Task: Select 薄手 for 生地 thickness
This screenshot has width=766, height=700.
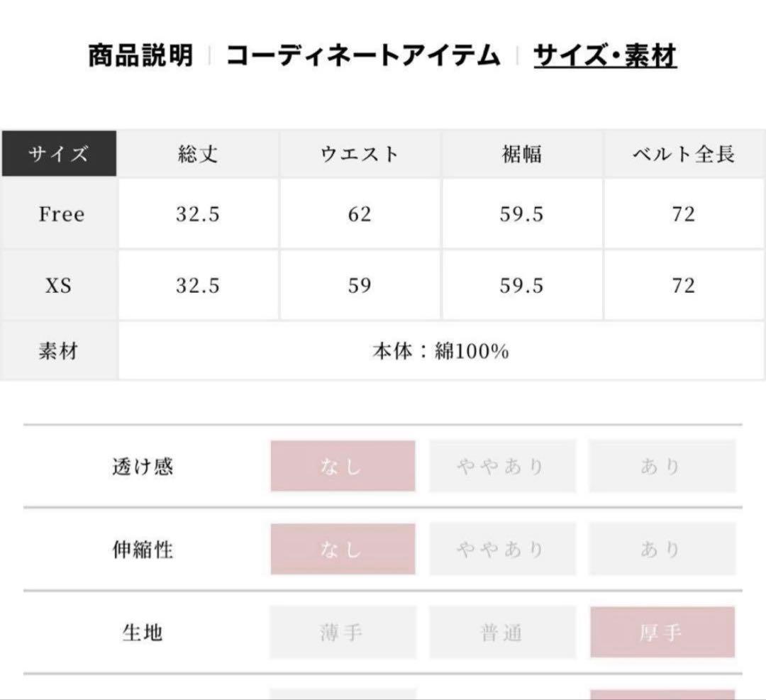Action: [343, 632]
